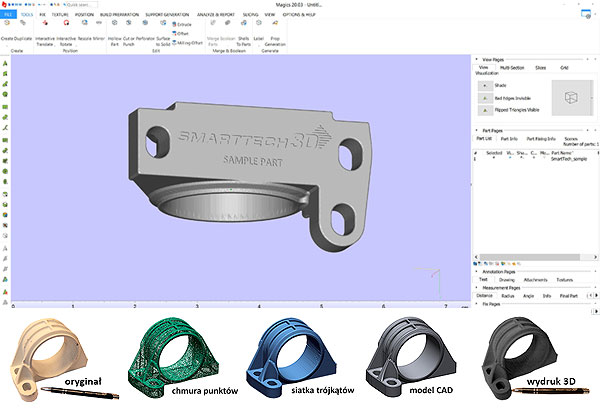600x408 pixels.
Task: Click the part list scroll right arrow
Action: pos(595,257)
